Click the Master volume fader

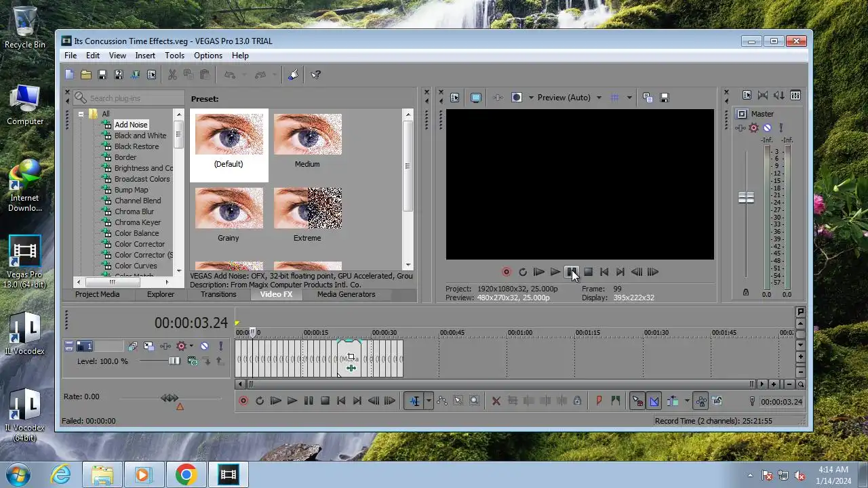[746, 198]
